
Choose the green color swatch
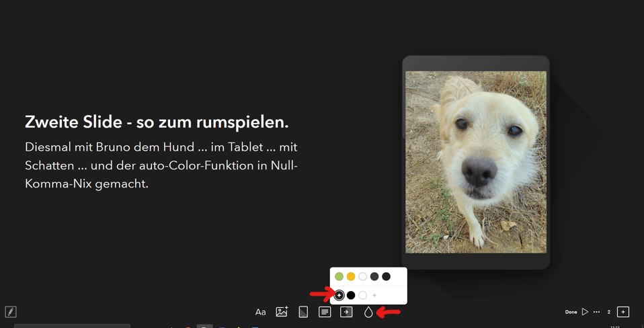pos(339,277)
